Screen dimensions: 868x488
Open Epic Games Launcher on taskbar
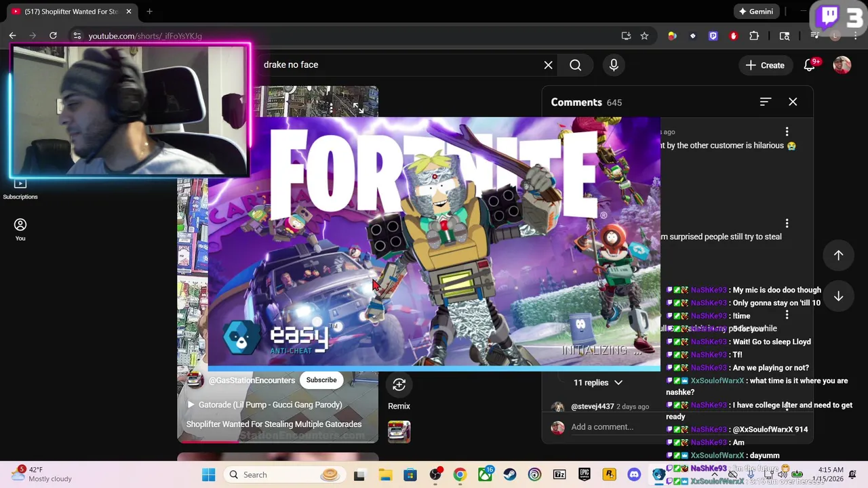click(x=585, y=474)
